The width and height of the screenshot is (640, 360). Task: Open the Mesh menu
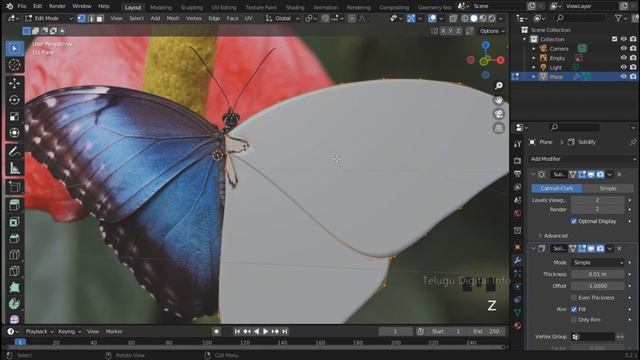173,18
